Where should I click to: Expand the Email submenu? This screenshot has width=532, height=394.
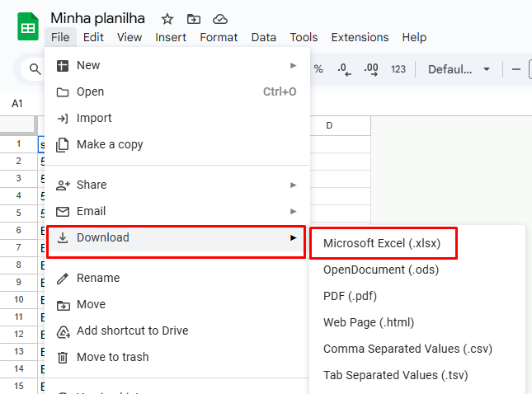[177, 211]
